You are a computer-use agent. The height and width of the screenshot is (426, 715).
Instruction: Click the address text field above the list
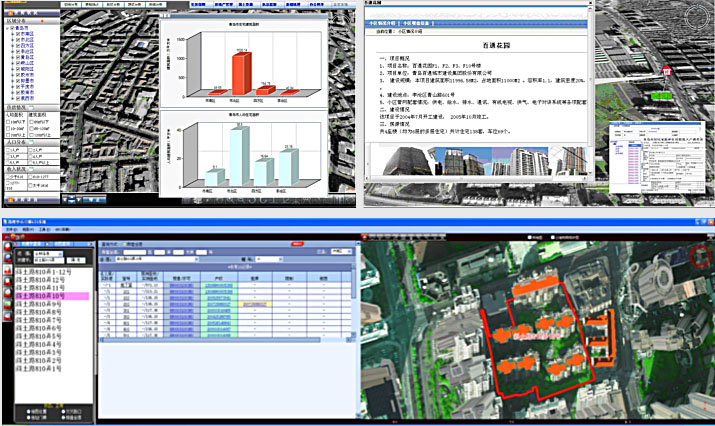(49, 260)
